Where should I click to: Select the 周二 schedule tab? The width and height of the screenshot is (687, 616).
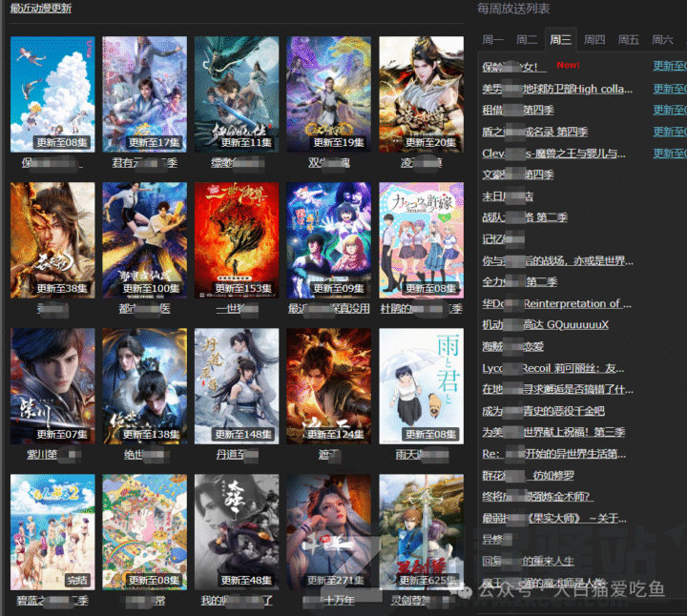pos(527,40)
